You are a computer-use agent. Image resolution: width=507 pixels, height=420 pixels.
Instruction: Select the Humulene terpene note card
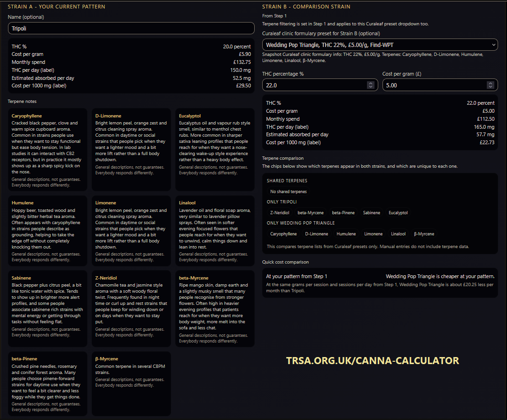47,231
